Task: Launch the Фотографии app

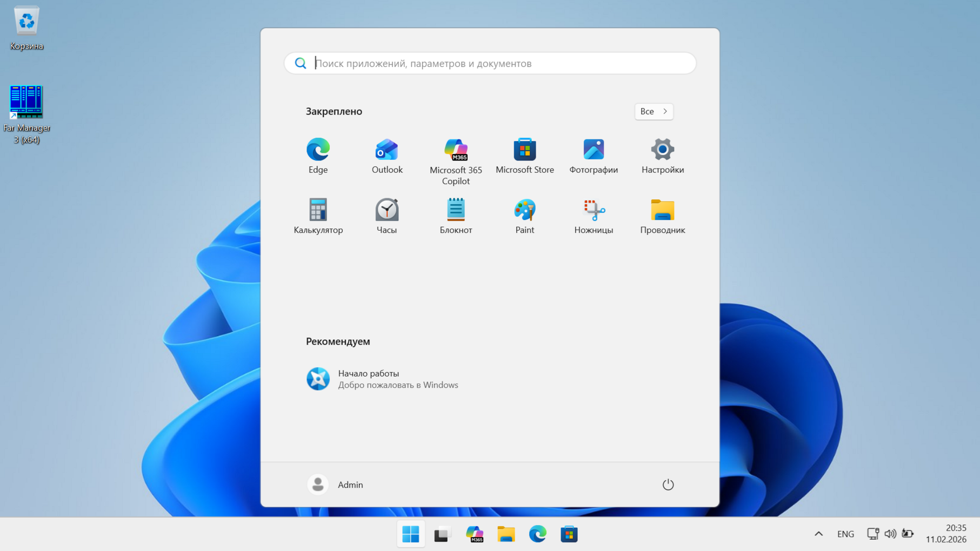Action: 593,156
